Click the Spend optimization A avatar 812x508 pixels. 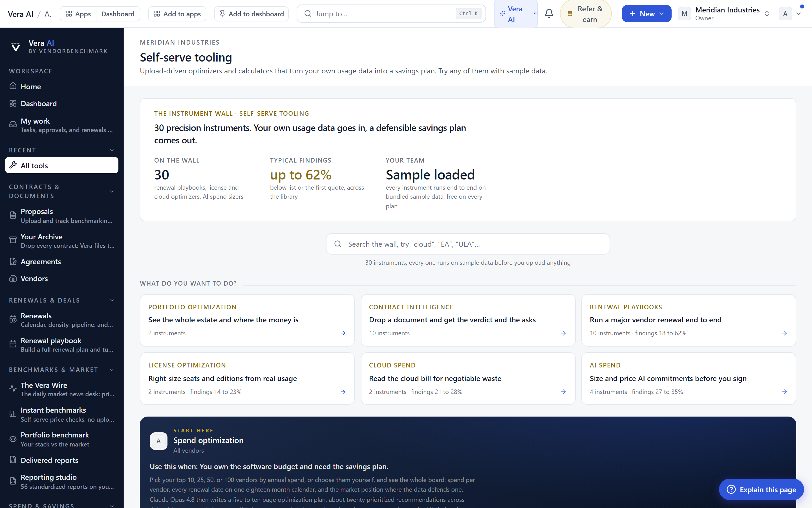[158, 441]
